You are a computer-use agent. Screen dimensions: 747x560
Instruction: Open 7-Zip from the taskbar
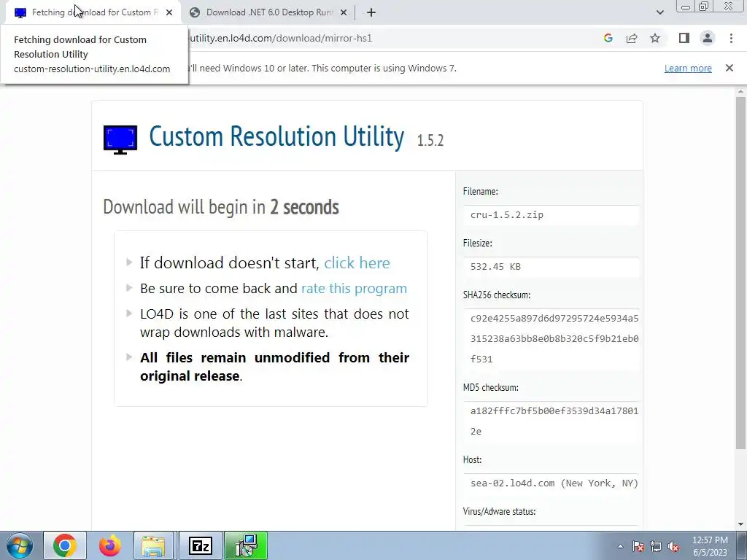pos(200,545)
